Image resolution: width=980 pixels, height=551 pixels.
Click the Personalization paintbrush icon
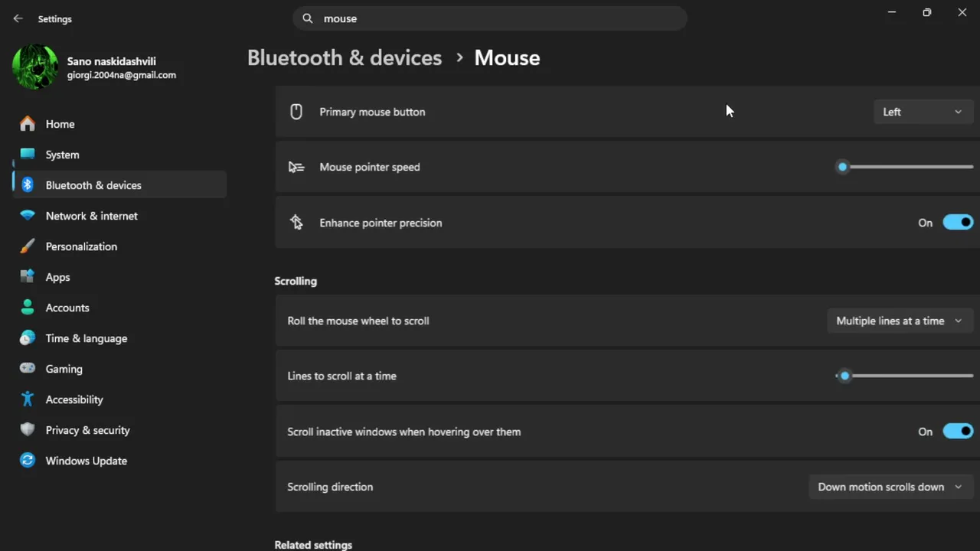coord(28,246)
